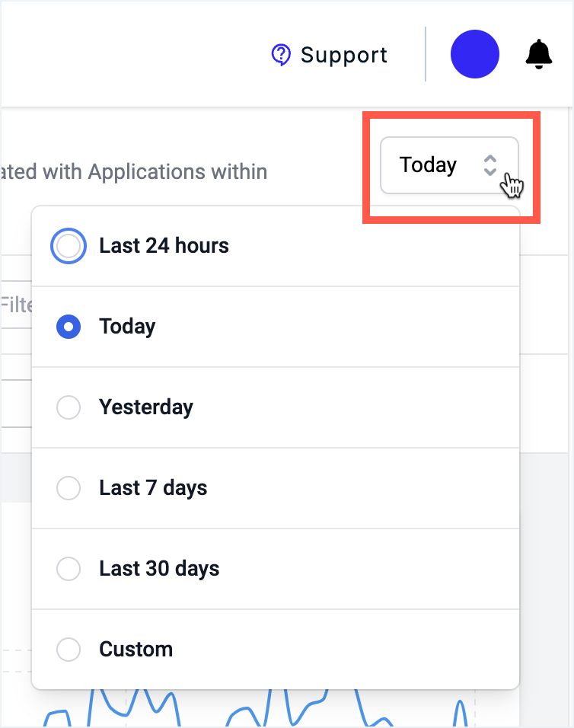Pick the Last 7 days option label
The image size is (574, 728).
[153, 488]
